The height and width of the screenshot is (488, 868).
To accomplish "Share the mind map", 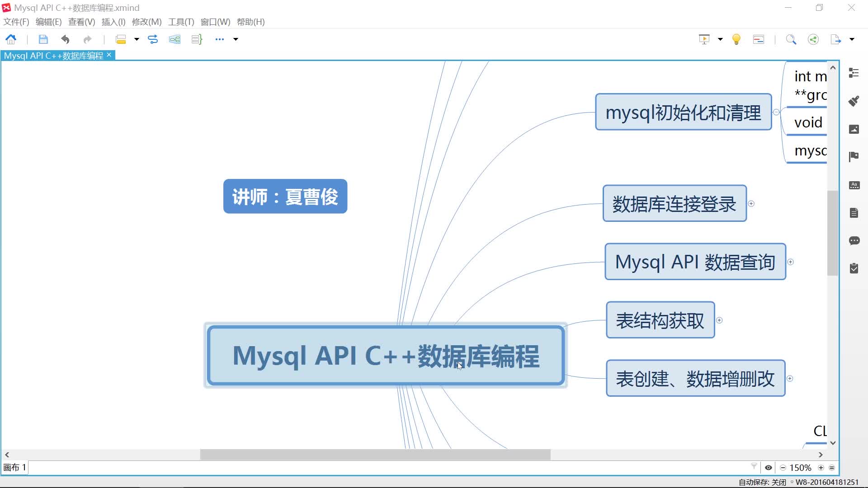I will point(813,39).
